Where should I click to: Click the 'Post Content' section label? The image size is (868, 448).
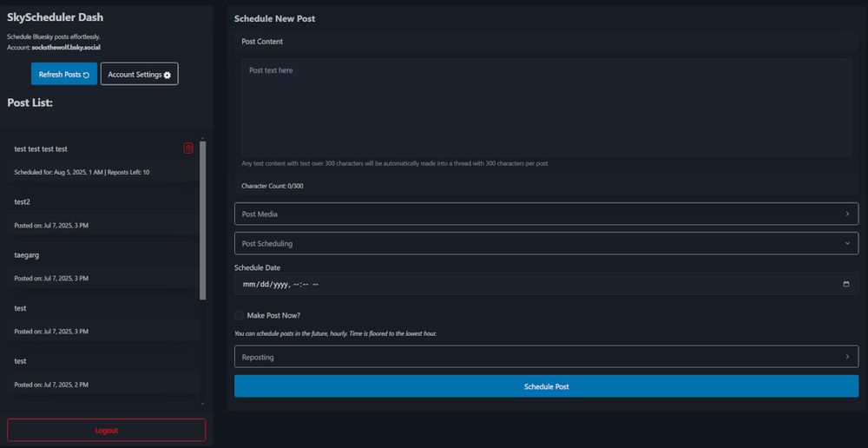(262, 42)
